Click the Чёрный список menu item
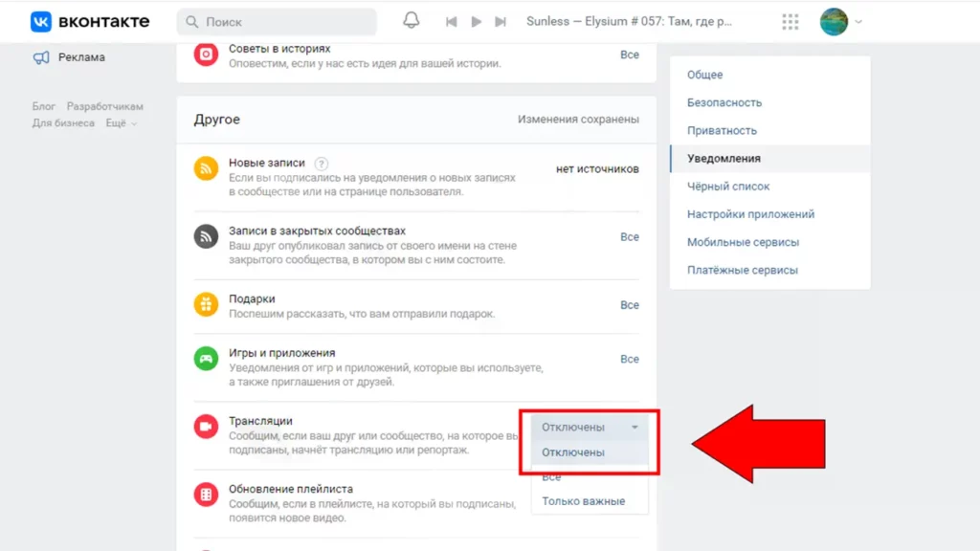 coord(727,187)
